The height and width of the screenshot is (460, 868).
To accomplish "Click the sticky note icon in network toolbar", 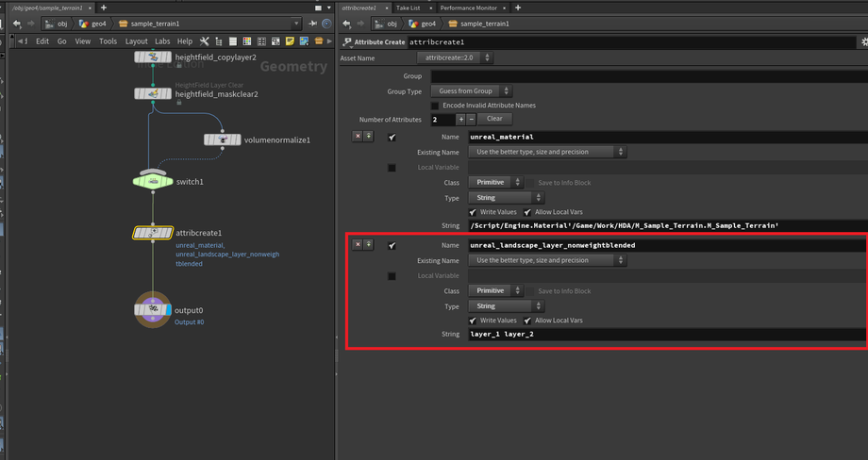I will click(290, 41).
